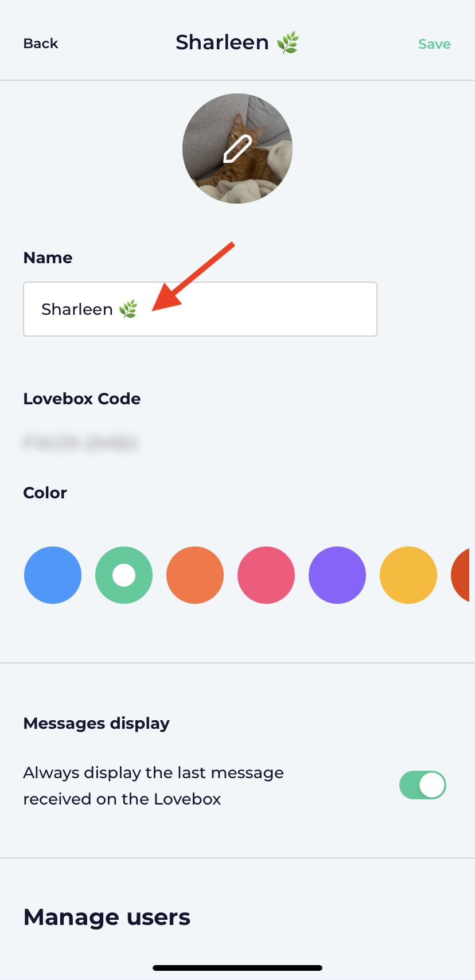Click the leaf emoji in name field

pyautogui.click(x=129, y=309)
